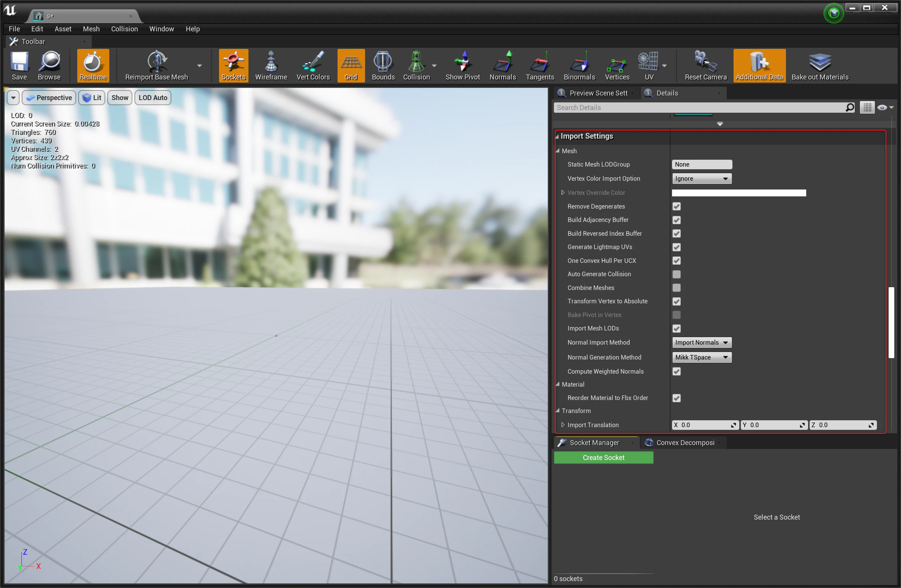Screen dimensions: 901x588
Task: Enable Auto Generate Collision checkbox
Action: click(677, 274)
